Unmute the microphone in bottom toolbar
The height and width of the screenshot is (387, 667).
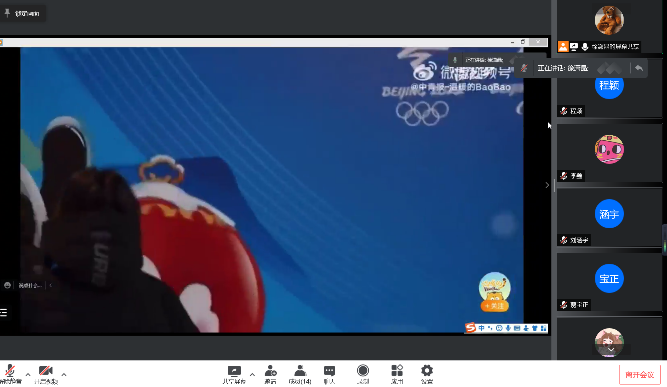(10, 374)
